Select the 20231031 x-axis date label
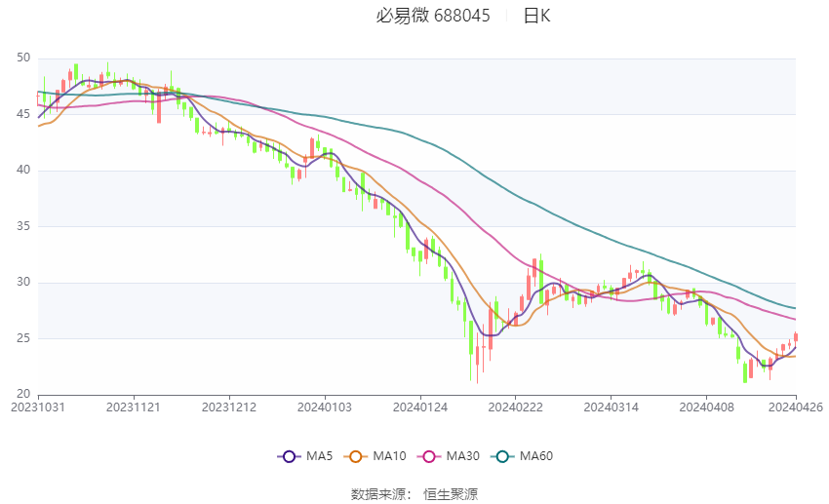This screenshot has height=504, width=829. [38, 407]
